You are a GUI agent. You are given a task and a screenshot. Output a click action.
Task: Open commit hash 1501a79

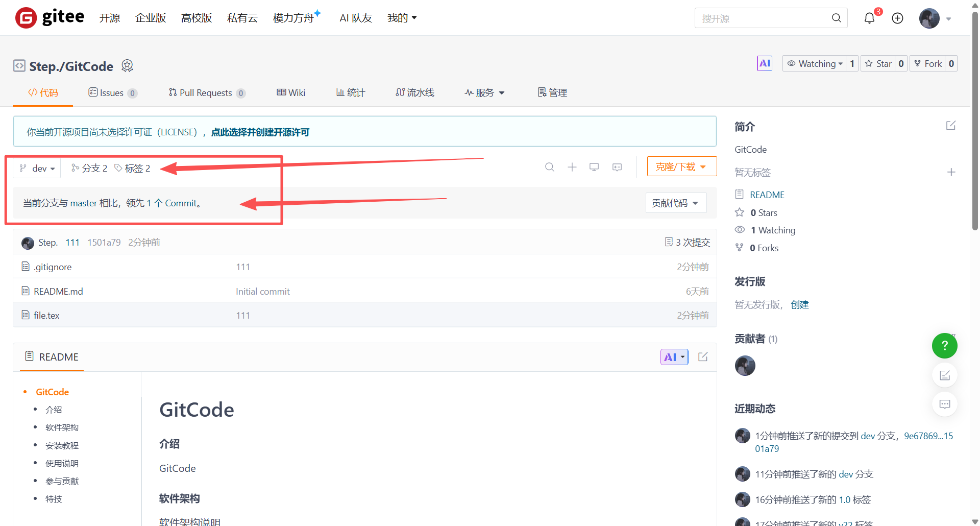click(x=104, y=243)
